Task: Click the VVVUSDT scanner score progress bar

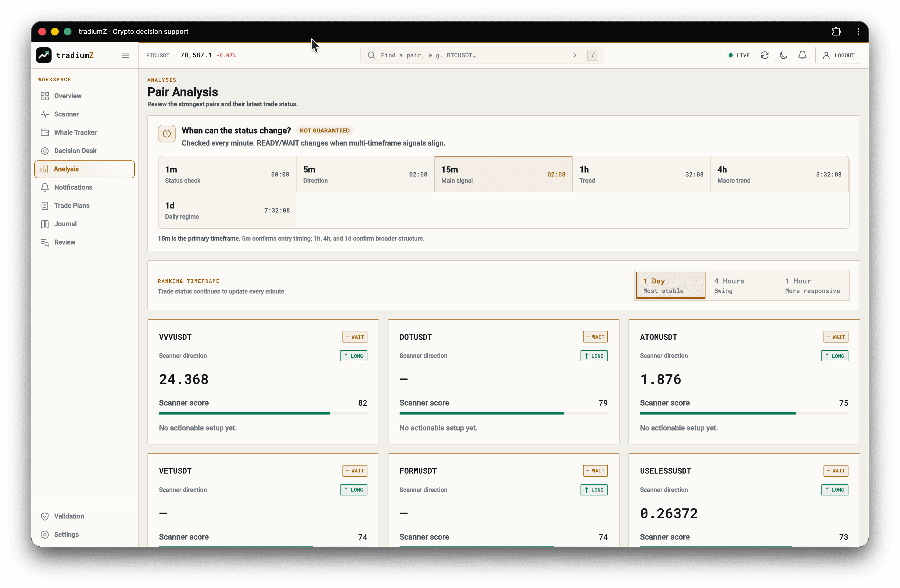Action: pos(263,413)
